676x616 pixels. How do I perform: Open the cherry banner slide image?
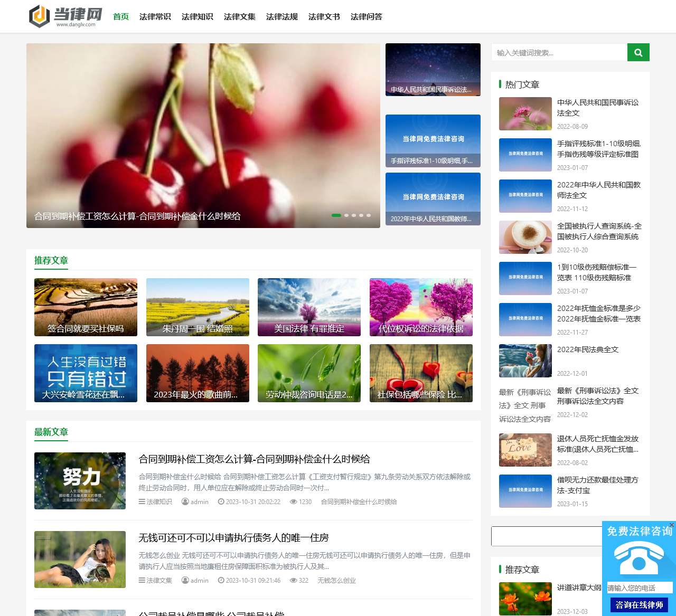[x=203, y=136]
